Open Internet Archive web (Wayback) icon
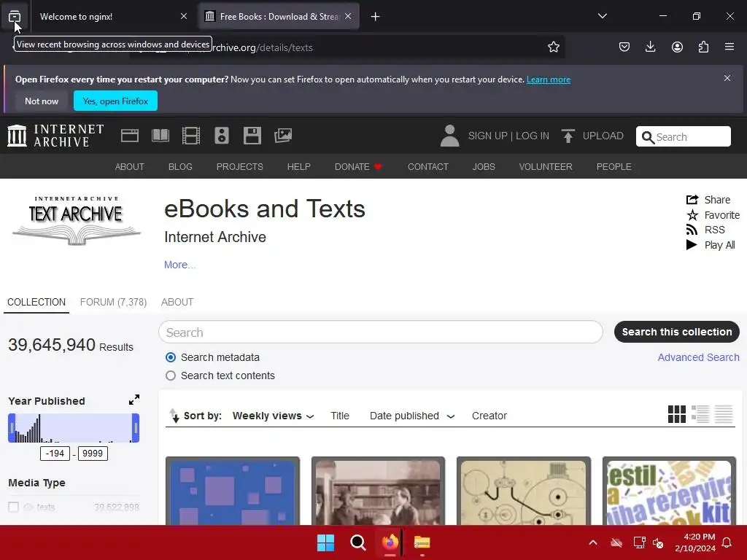 130,136
